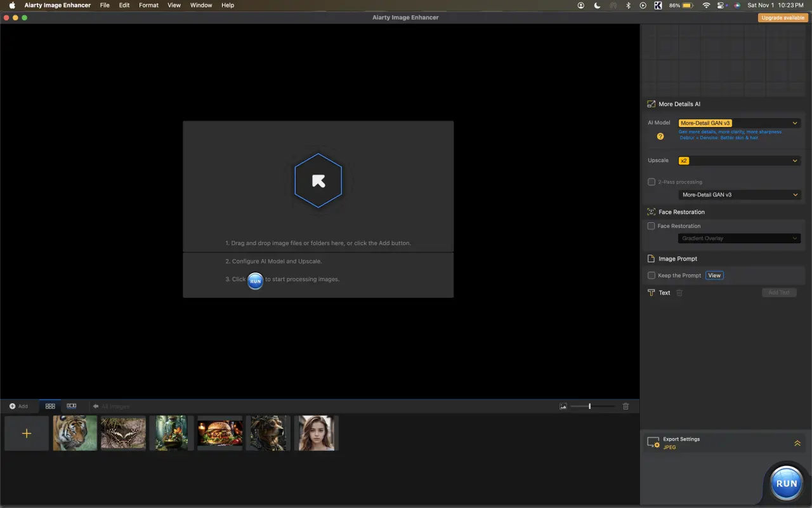Viewport: 812px width, 508px height.
Task: Switch to filmstrip thumbnail view
Action: (72, 406)
